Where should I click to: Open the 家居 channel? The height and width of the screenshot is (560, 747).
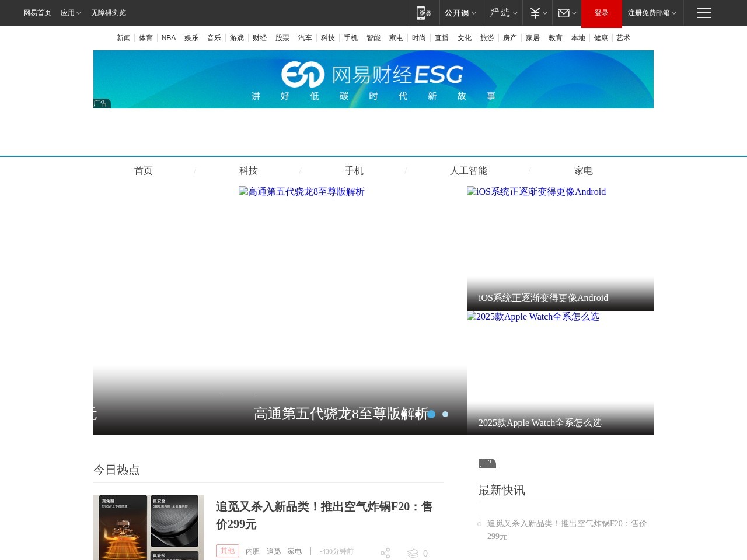(x=533, y=38)
